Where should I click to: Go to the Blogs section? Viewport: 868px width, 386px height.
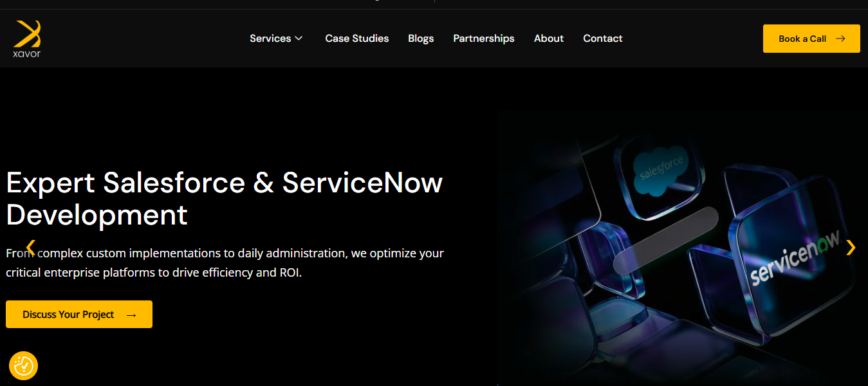[421, 39]
